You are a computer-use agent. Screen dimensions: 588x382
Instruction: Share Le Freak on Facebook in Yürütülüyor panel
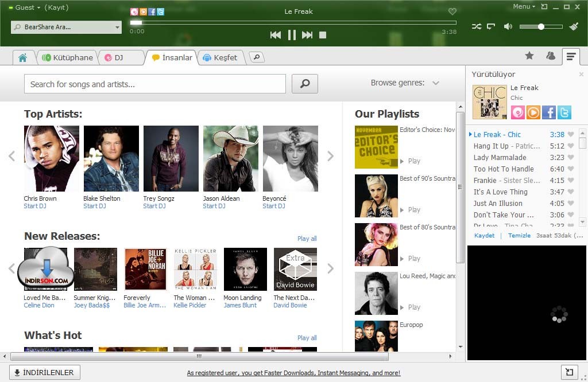(x=548, y=112)
